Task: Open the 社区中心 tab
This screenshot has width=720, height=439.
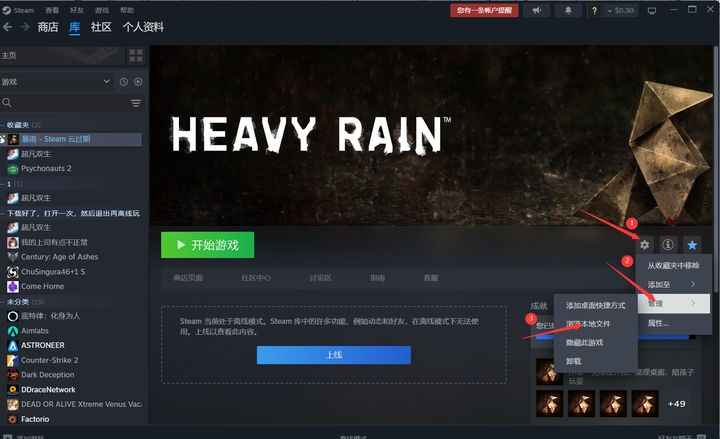Action: (x=256, y=278)
